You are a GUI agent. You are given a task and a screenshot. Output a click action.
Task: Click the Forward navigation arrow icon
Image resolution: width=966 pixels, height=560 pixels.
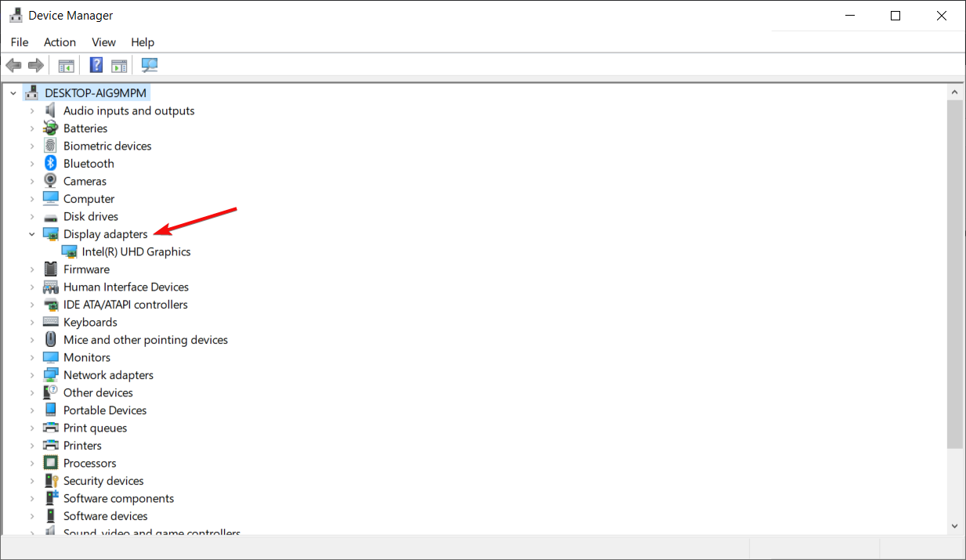[35, 64]
